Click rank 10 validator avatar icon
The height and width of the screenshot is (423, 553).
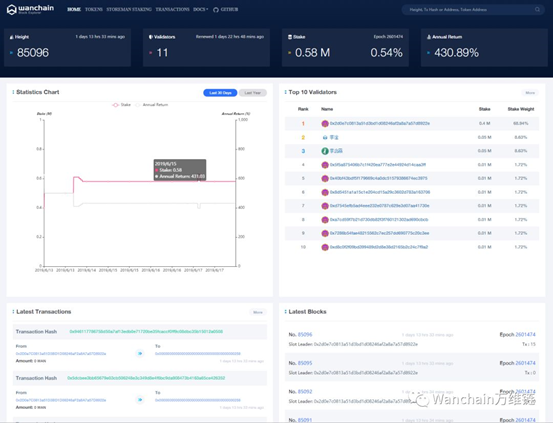pyautogui.click(x=325, y=247)
